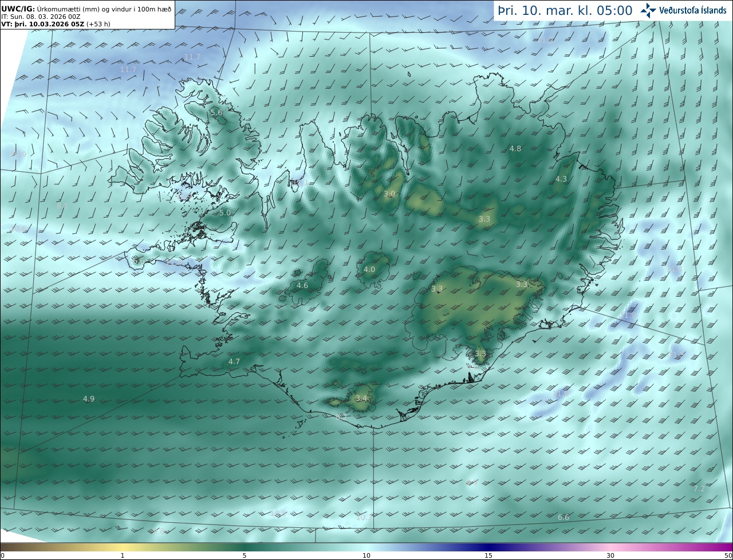This screenshot has width=733, height=560.
Task: Click the 6.6 value over the ocean
Action: pyautogui.click(x=563, y=518)
